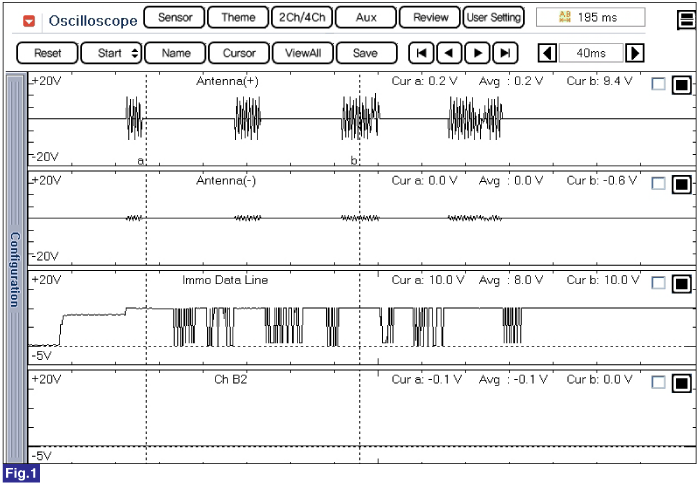The width and height of the screenshot is (700, 485).
Task: Click the Name button
Action: coord(175,53)
